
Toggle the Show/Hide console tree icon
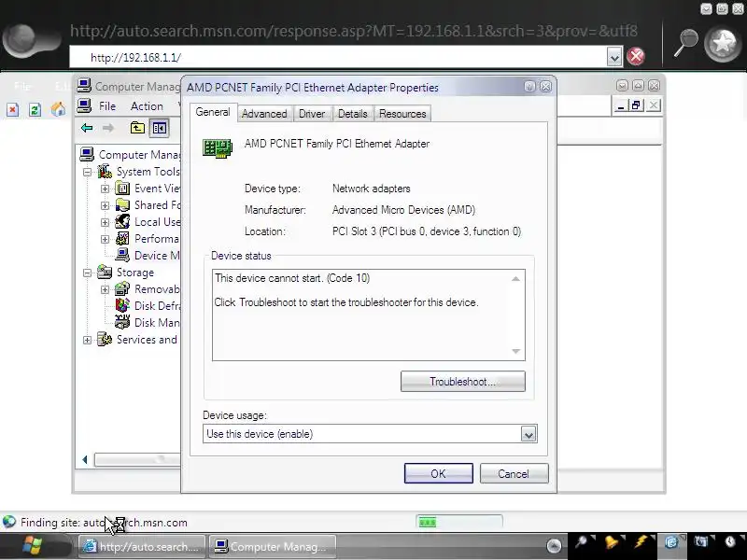click(x=159, y=128)
